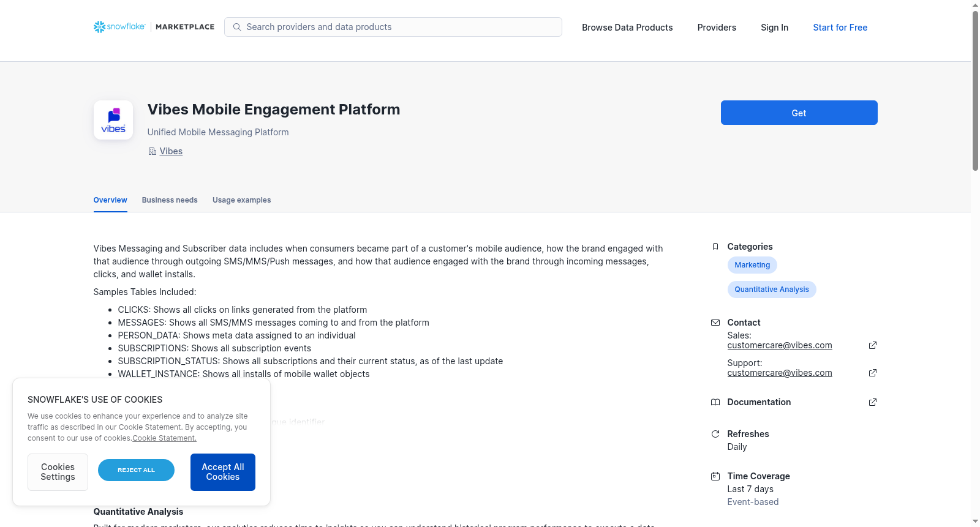Click the page vertical scrollbar thumb
980x527 pixels.
point(975,91)
